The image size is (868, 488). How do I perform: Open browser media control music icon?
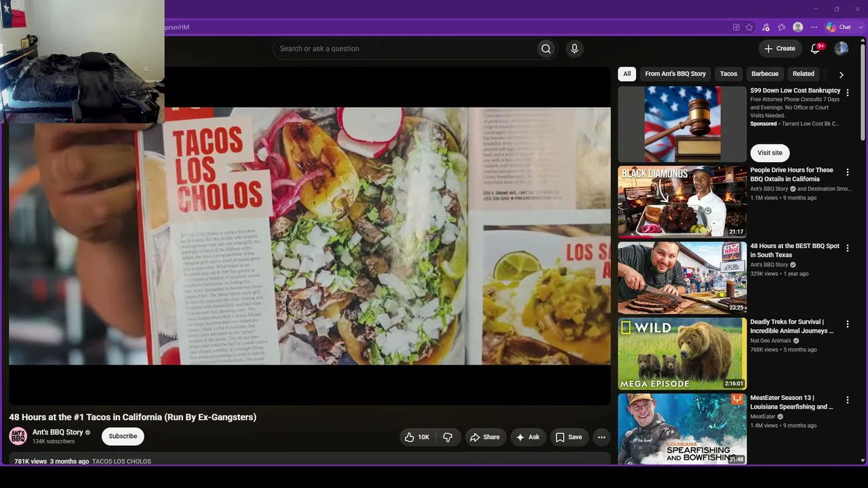(766, 27)
